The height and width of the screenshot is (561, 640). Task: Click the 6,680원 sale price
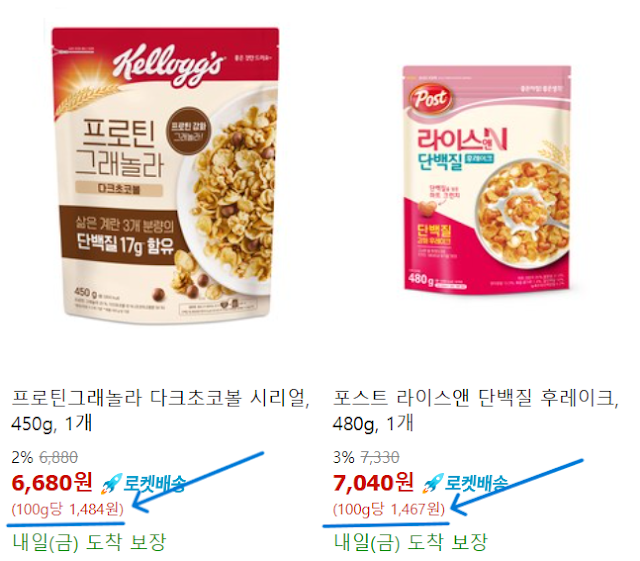pos(52,483)
